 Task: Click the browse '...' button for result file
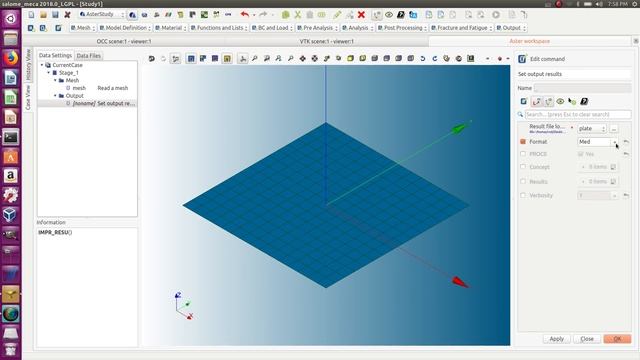(614, 129)
